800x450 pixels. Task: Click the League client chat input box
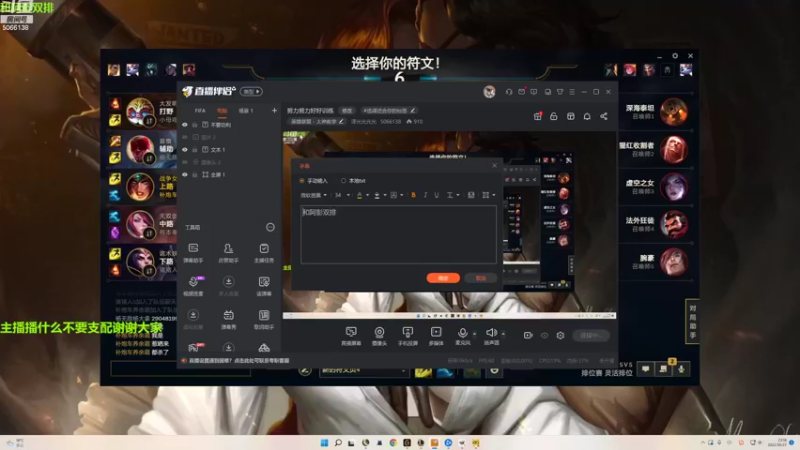(181, 368)
